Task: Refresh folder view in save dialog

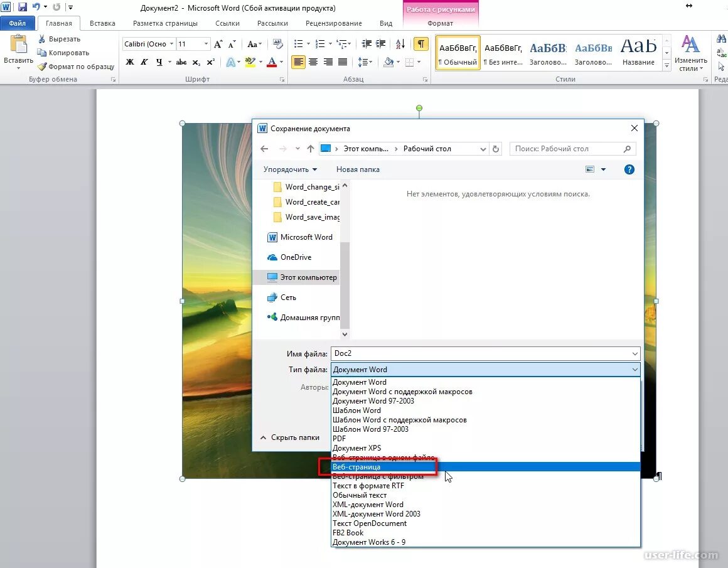Action: pos(496,149)
